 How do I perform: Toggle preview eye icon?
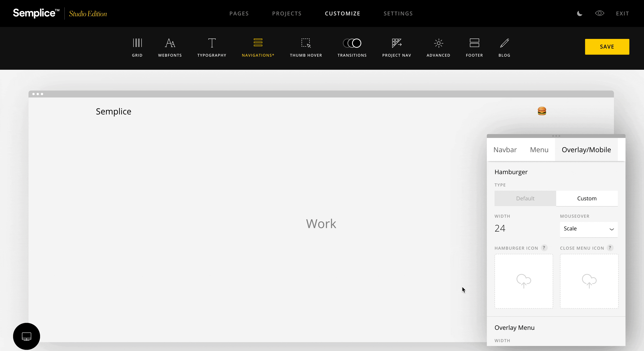pyautogui.click(x=600, y=13)
